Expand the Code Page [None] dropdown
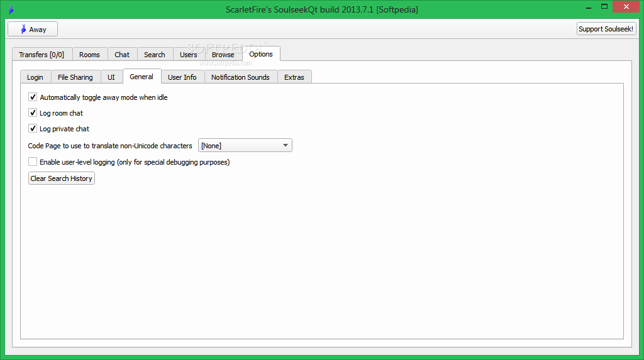644x360 pixels. point(245,145)
